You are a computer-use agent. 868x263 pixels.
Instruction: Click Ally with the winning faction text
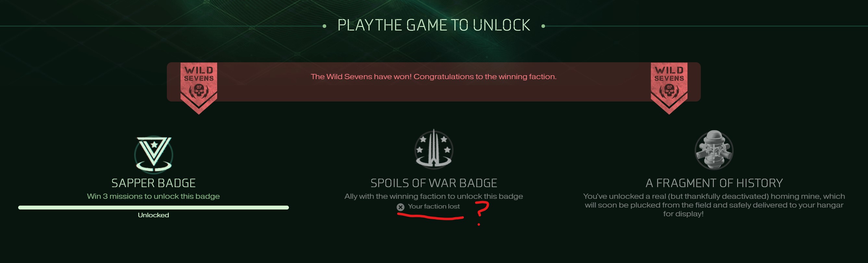coord(434,196)
